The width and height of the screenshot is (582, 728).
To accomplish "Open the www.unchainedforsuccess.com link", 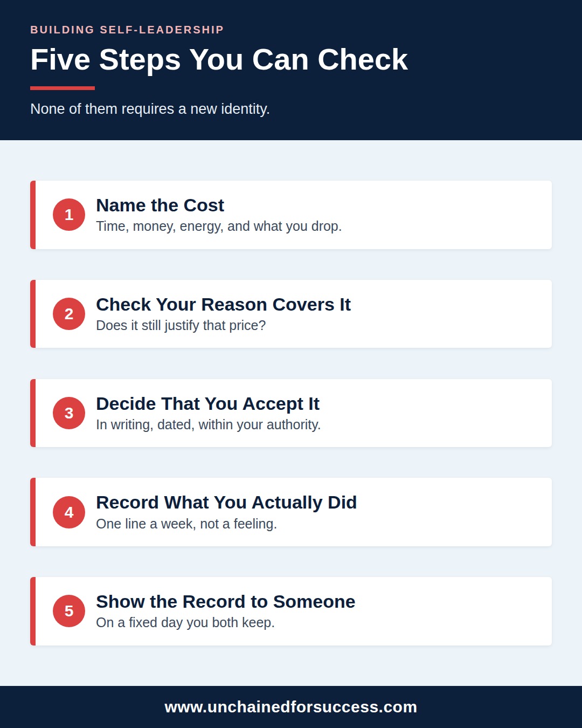I will point(291,707).
